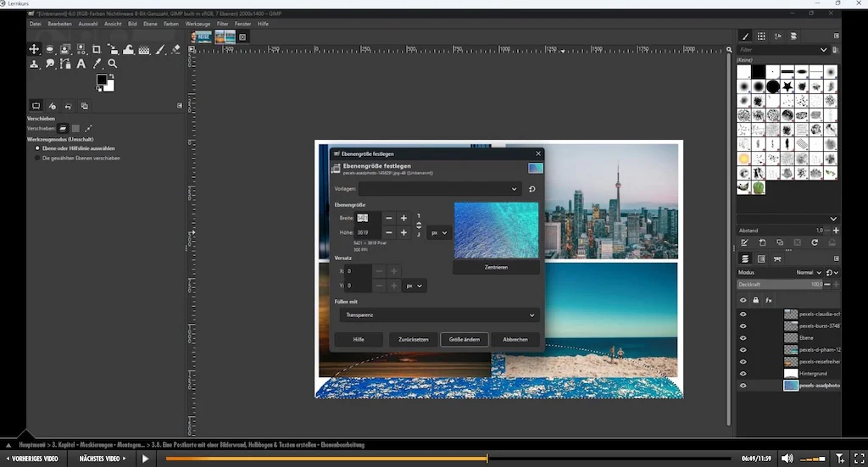Adjust the Abstand spacing slider
The height and width of the screenshot is (467, 868).
click(x=780, y=231)
